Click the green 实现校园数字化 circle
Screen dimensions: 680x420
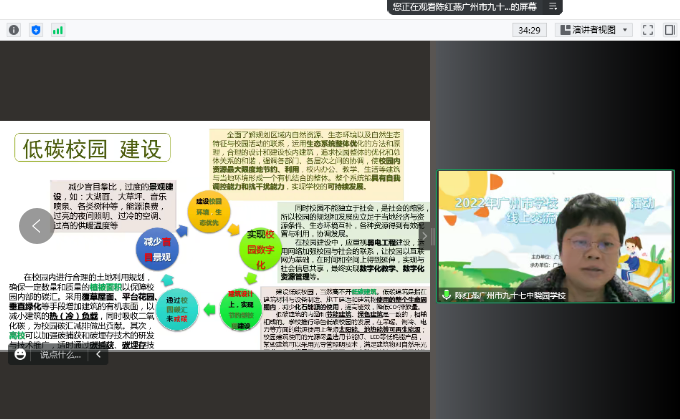(260, 247)
